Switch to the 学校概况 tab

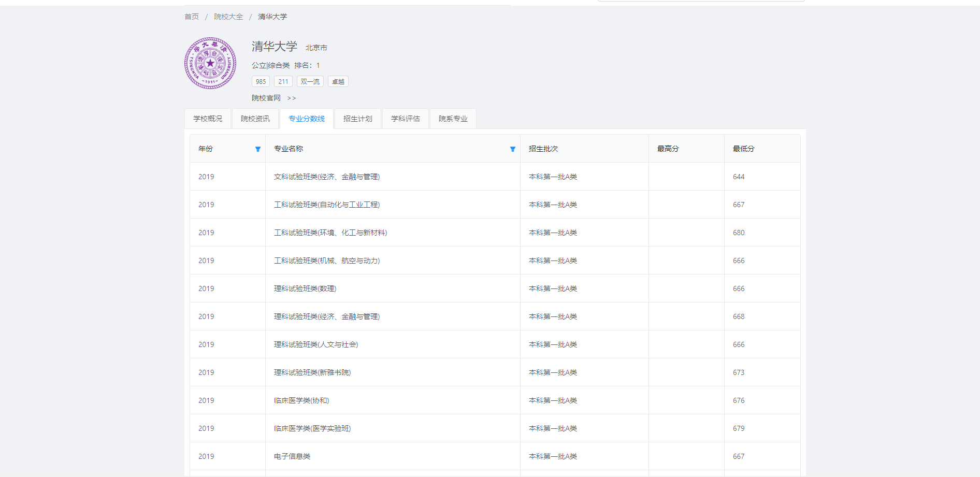[208, 119]
